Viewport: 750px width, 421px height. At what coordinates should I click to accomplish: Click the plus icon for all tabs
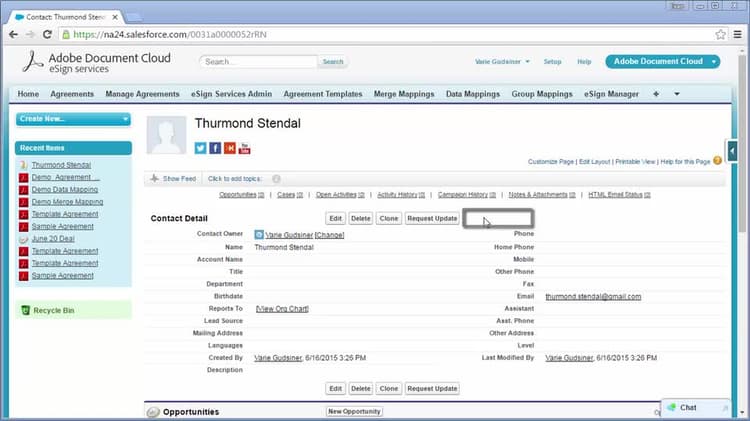coord(656,94)
